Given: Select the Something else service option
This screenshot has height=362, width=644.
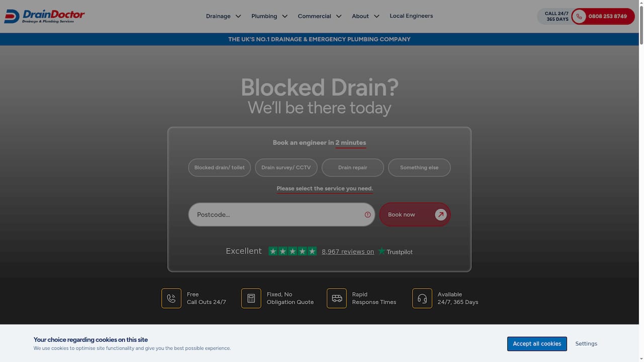Looking at the screenshot, I should [419, 167].
